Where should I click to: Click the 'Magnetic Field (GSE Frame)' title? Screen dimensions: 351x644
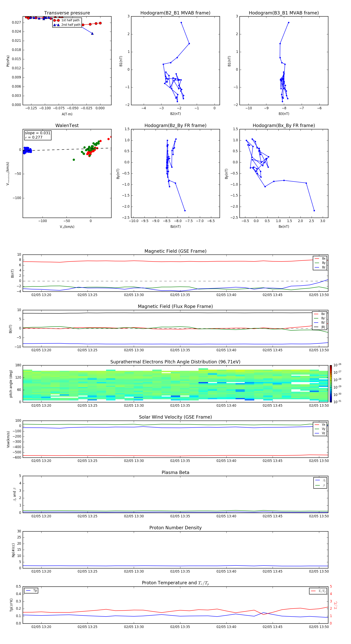[x=175, y=251]
